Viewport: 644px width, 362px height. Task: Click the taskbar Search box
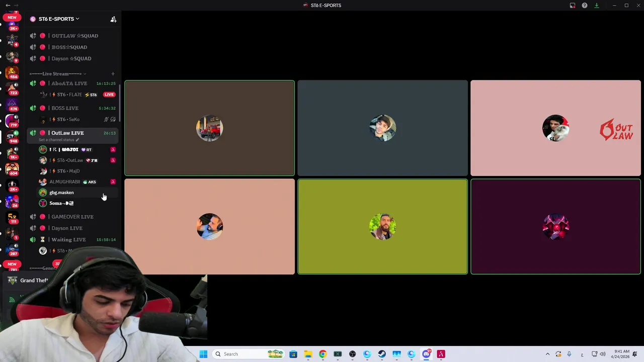pos(249,354)
